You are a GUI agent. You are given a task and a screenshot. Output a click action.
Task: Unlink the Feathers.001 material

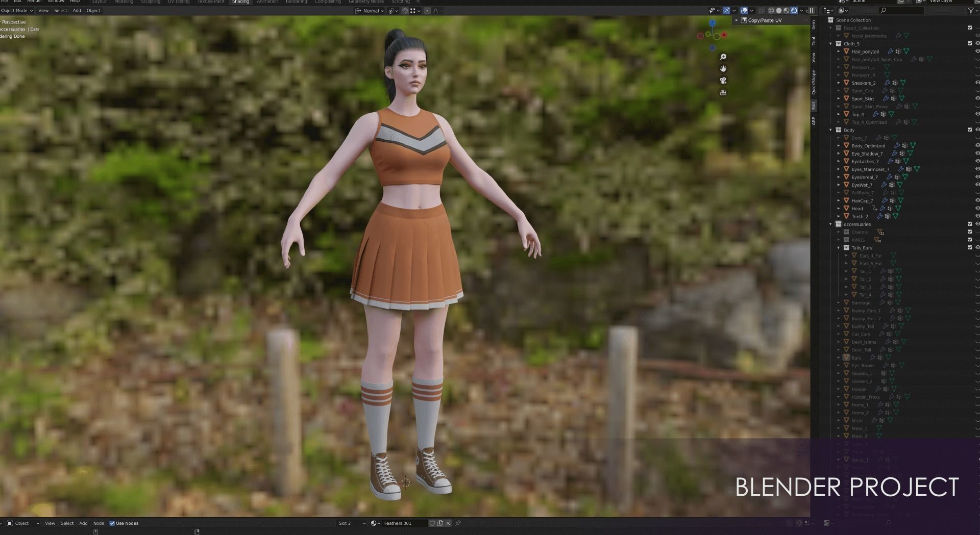click(448, 523)
